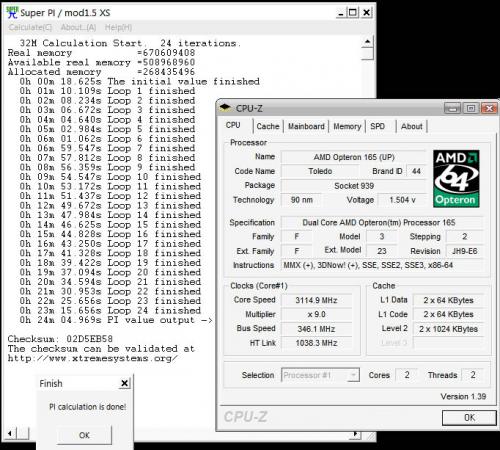Click the Level 2 cache value 2 x 1024 KBytes
The height and width of the screenshot is (450, 500).
click(448, 329)
